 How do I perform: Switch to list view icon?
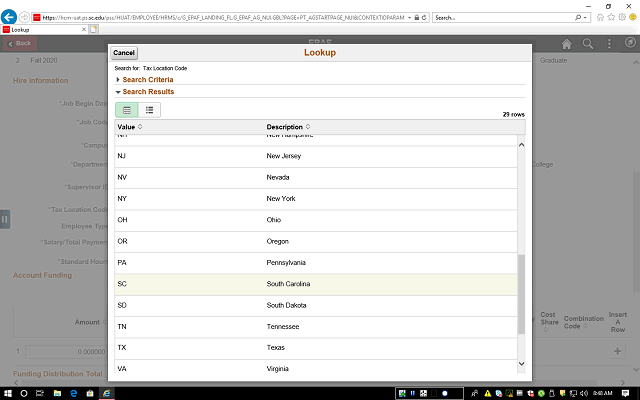(x=149, y=110)
